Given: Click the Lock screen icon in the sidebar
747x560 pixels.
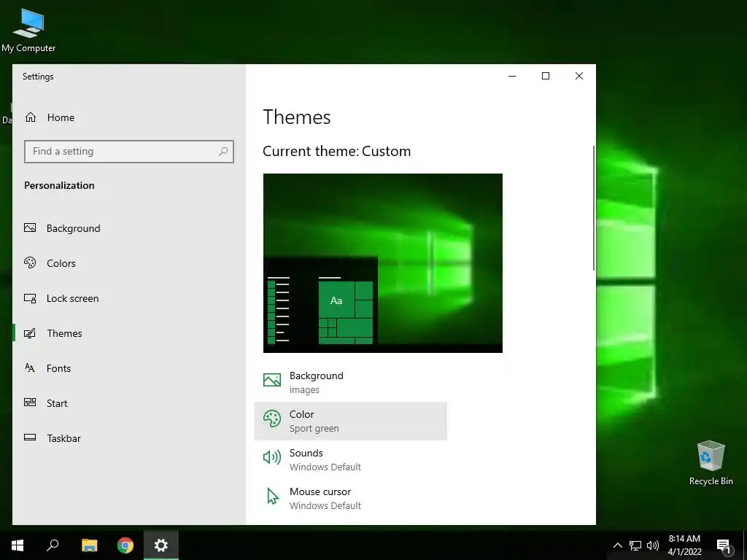Looking at the screenshot, I should (30, 298).
